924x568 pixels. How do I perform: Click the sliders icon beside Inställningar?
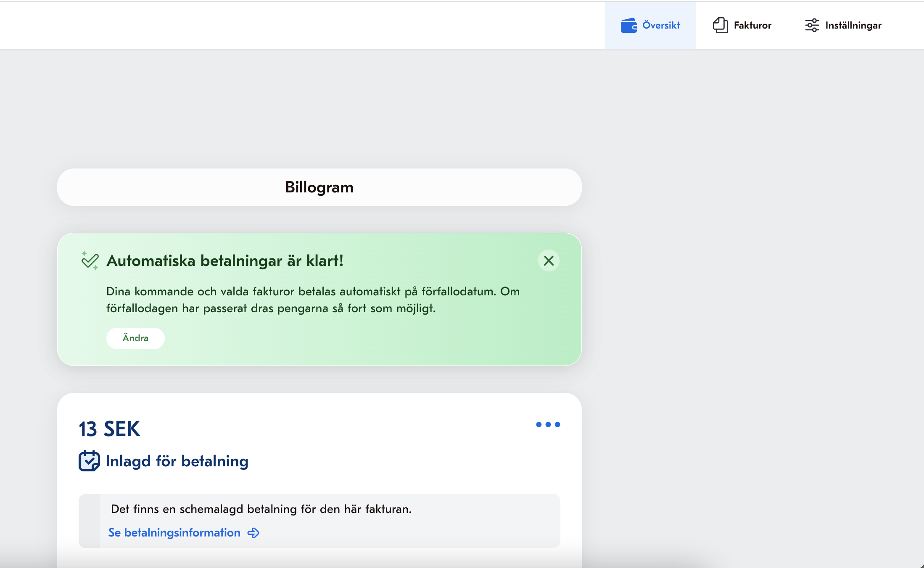(812, 25)
